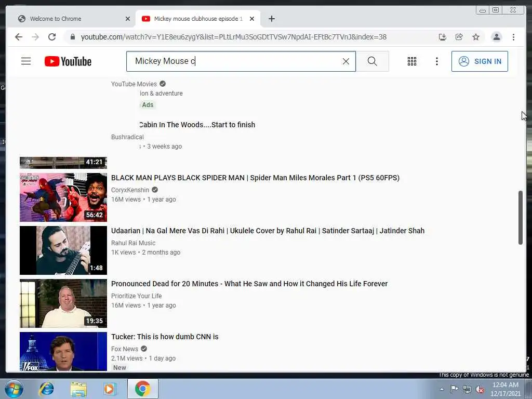Open the YouTube Movies channel link

134,84
